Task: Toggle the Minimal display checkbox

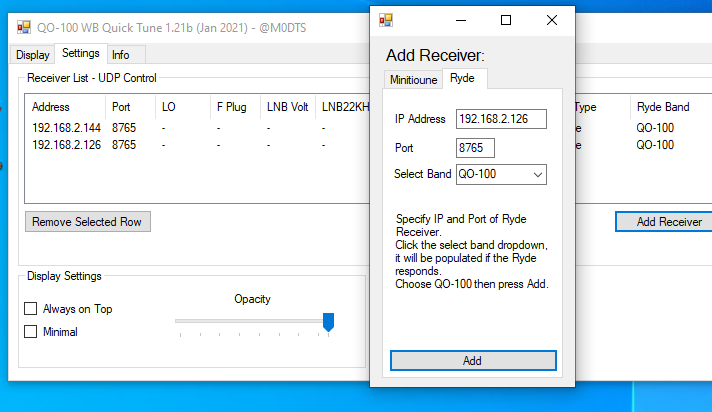Action: click(x=31, y=331)
